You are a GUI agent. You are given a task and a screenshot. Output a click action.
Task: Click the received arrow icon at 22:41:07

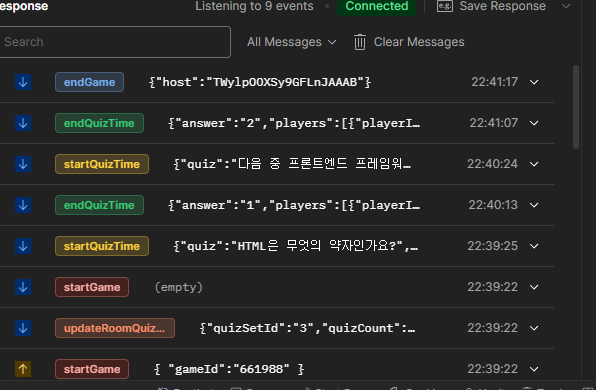pyautogui.click(x=23, y=123)
